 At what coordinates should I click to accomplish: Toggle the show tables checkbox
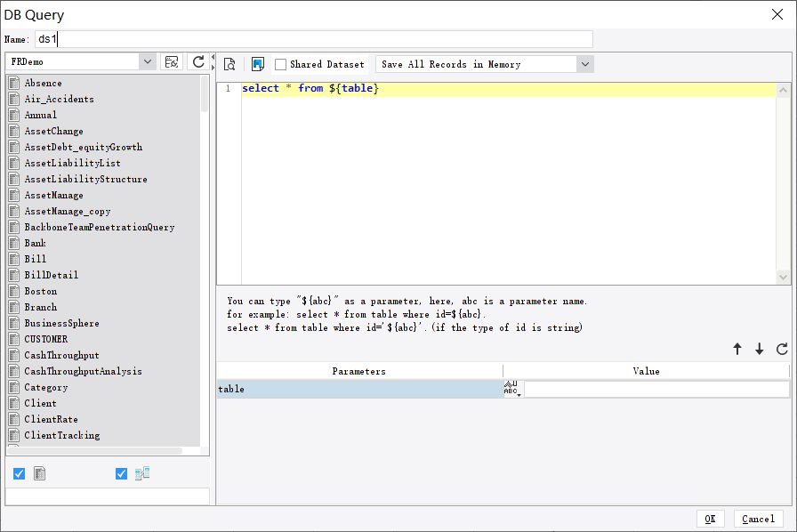point(19,474)
